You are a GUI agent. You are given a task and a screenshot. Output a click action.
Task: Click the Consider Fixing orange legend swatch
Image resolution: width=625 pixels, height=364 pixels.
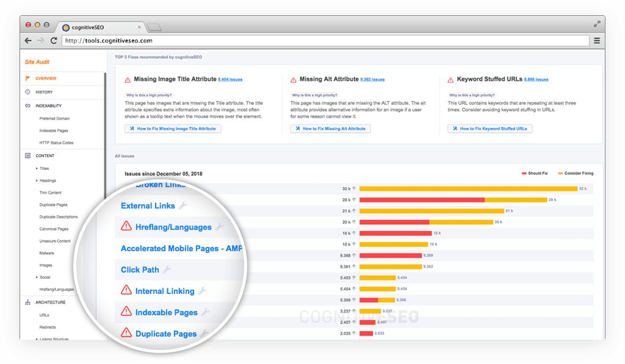point(560,173)
